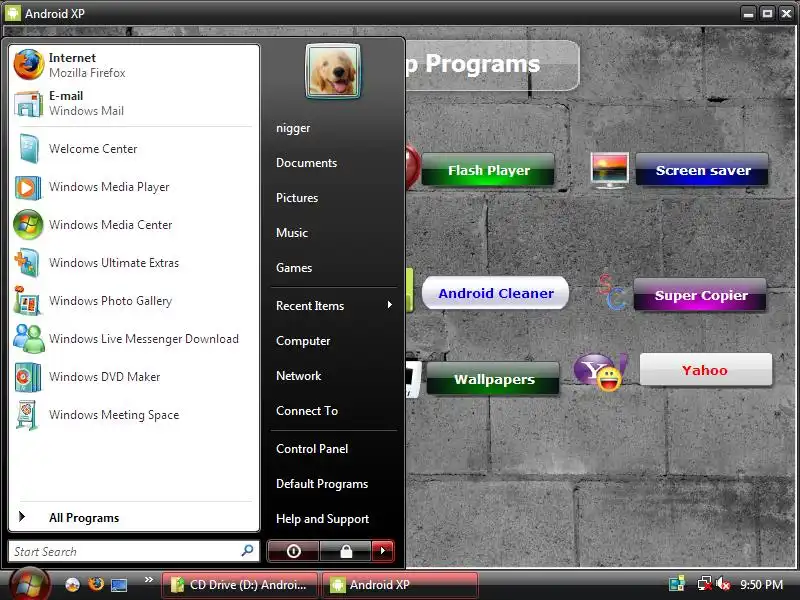800x600 pixels.
Task: Launch Windows Mail from the E-mail entry
Action: pyautogui.click(x=134, y=103)
